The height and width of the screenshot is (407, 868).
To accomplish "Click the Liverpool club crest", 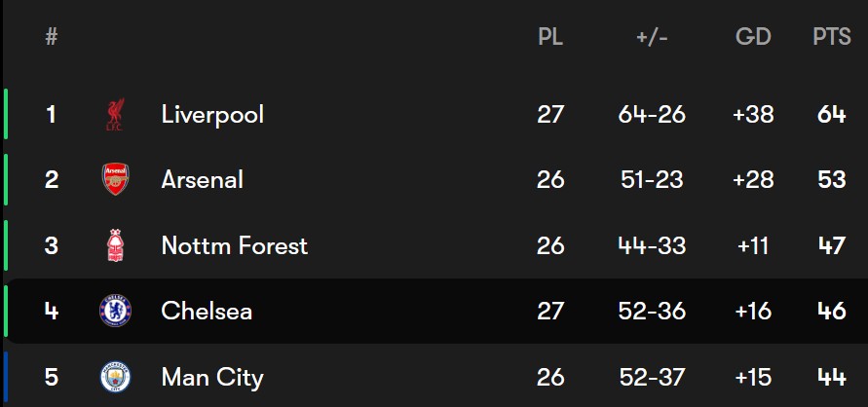I will (115, 115).
